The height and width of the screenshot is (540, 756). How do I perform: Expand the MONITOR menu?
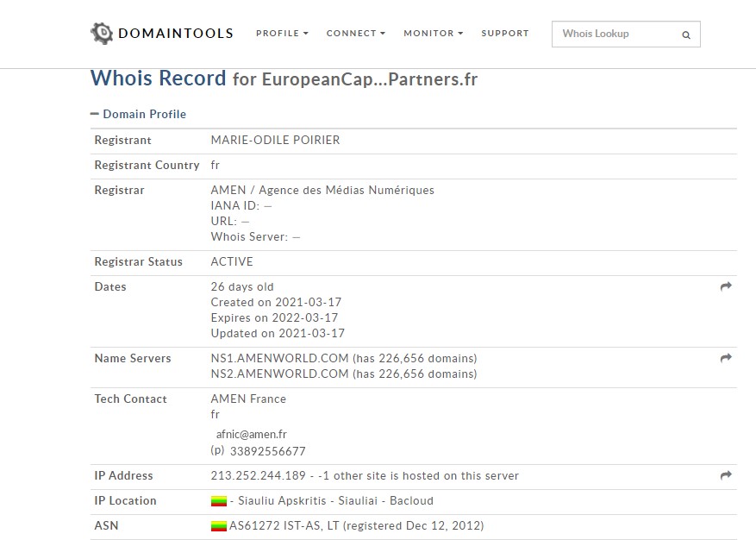point(432,33)
